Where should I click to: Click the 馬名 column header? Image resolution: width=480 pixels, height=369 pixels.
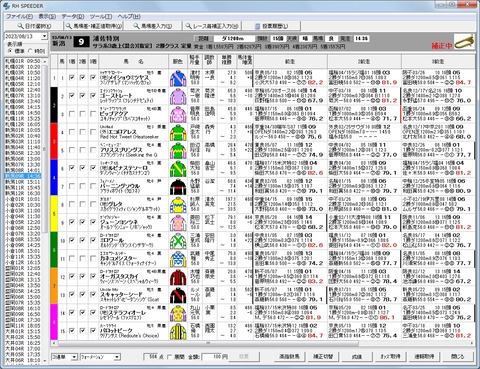pos(134,61)
